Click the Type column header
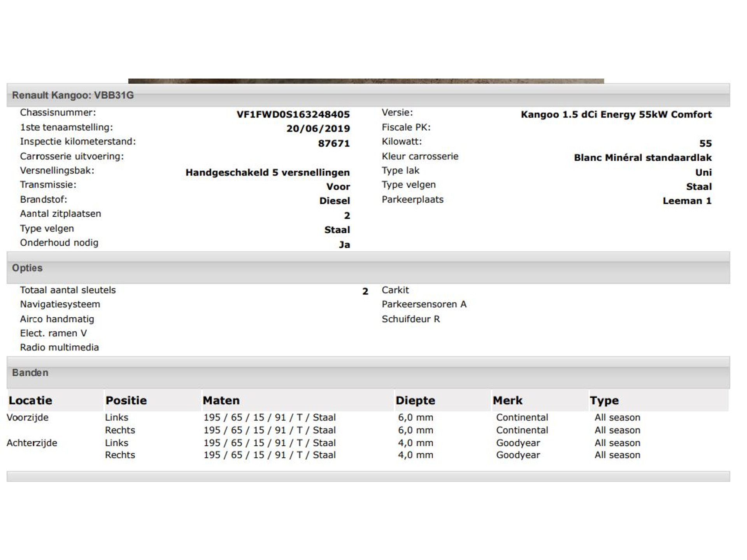Viewport: 747px width, 560px height. [604, 400]
